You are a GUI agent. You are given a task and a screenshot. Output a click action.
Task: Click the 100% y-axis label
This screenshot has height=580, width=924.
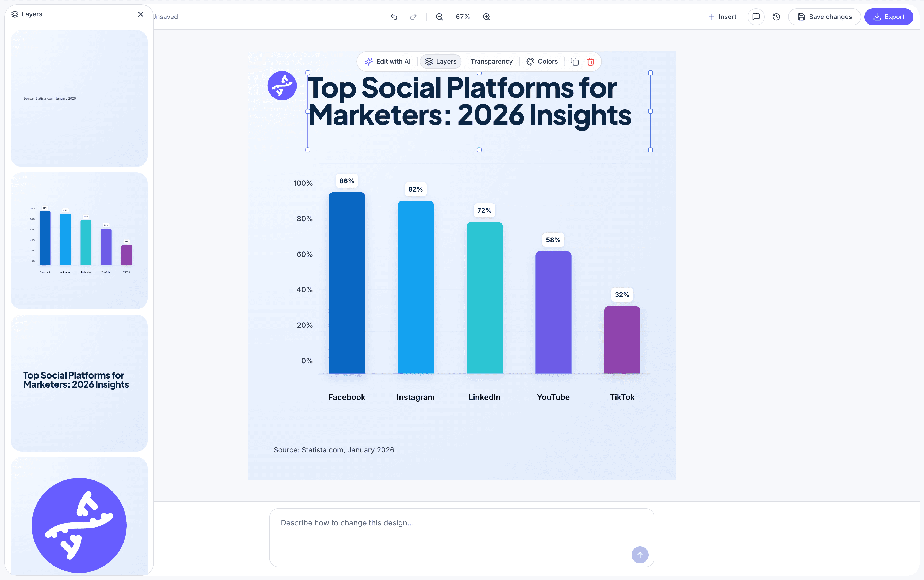point(303,183)
